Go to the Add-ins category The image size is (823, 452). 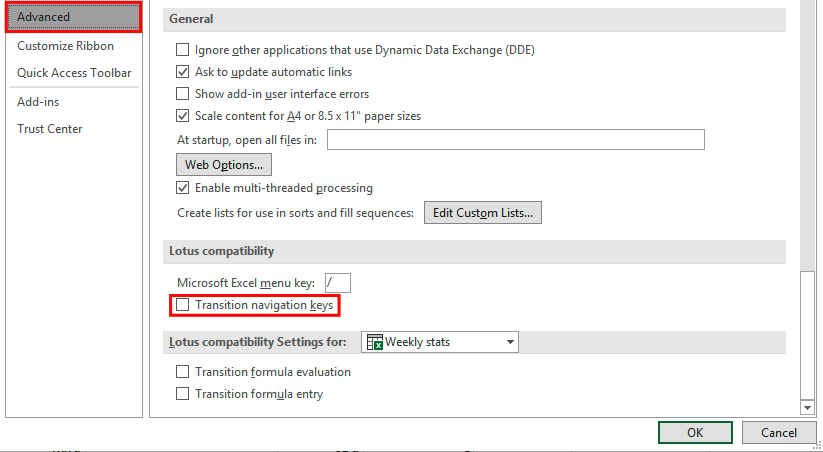pos(40,102)
